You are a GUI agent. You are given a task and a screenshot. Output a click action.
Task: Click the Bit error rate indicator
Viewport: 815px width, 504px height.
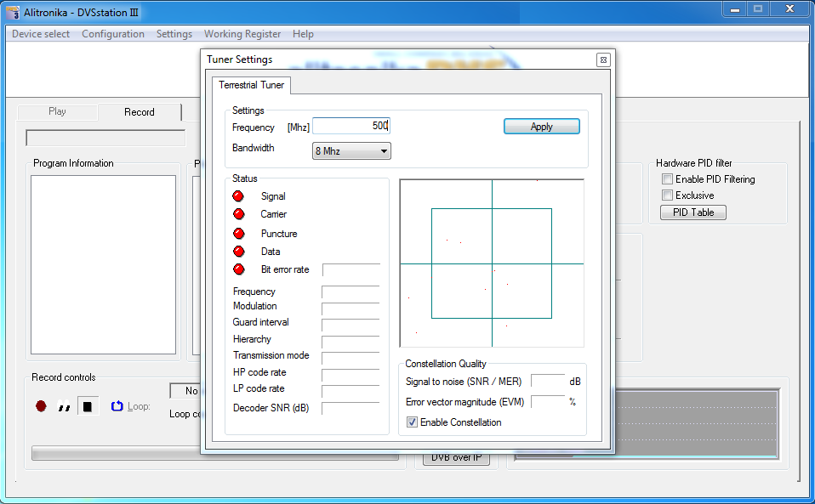point(238,269)
